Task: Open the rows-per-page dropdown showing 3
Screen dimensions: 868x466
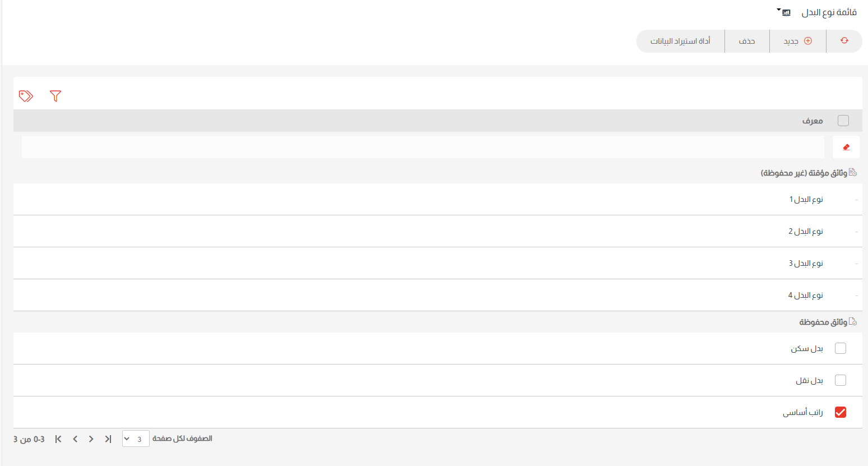Action: pyautogui.click(x=136, y=439)
